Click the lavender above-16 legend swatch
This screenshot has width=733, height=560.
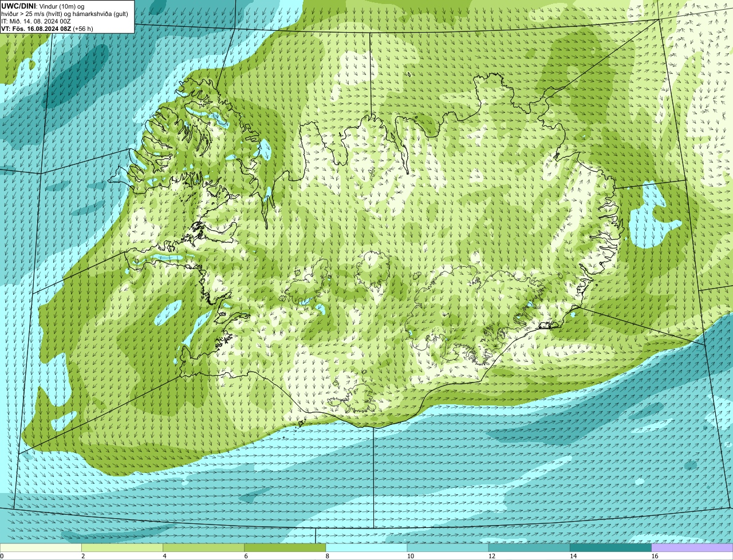pyautogui.click(x=692, y=548)
